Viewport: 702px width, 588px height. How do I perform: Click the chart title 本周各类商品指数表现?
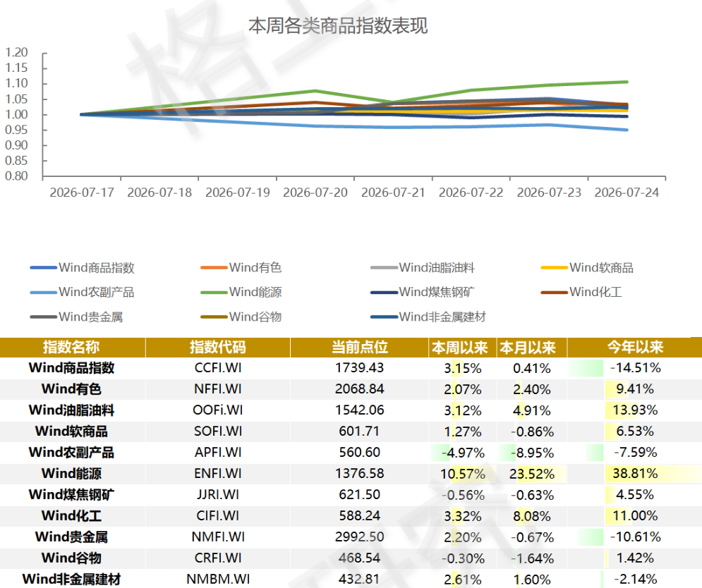click(338, 25)
